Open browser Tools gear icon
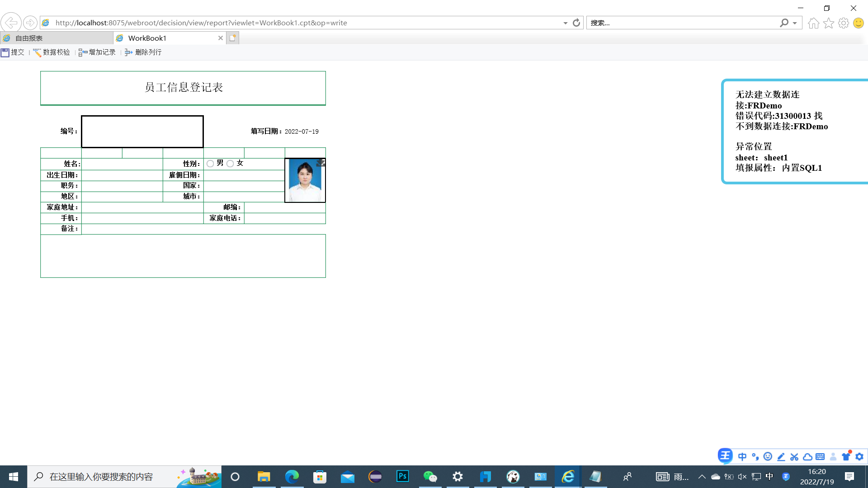This screenshot has height=488, width=868. pyautogui.click(x=843, y=23)
